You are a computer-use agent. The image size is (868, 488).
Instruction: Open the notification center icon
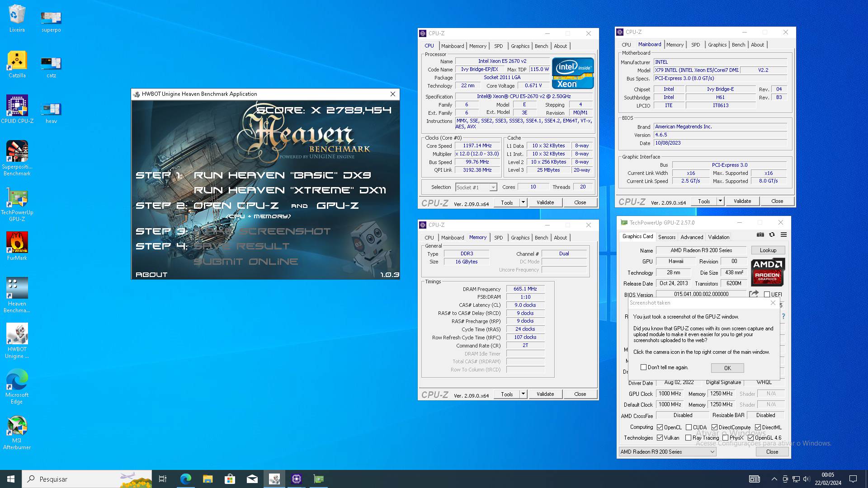coord(853,479)
